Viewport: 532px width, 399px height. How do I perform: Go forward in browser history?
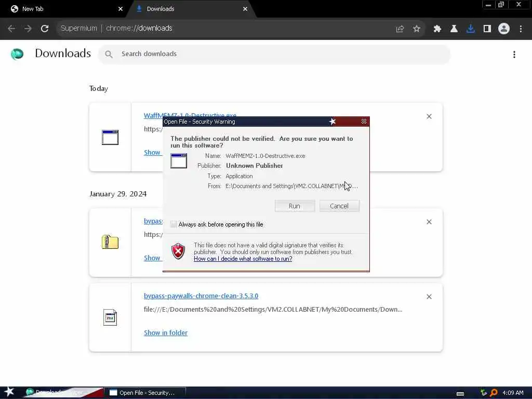coord(28,29)
